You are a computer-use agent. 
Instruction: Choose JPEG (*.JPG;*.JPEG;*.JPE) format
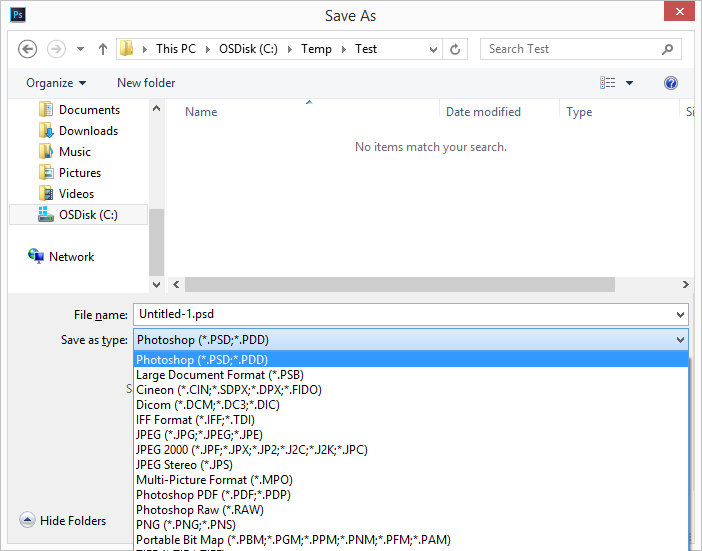[411, 435]
